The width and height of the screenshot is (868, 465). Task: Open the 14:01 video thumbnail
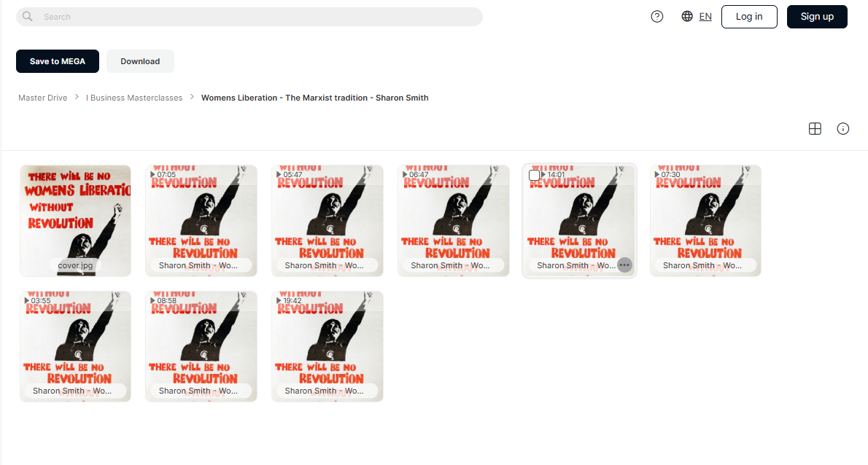(579, 221)
